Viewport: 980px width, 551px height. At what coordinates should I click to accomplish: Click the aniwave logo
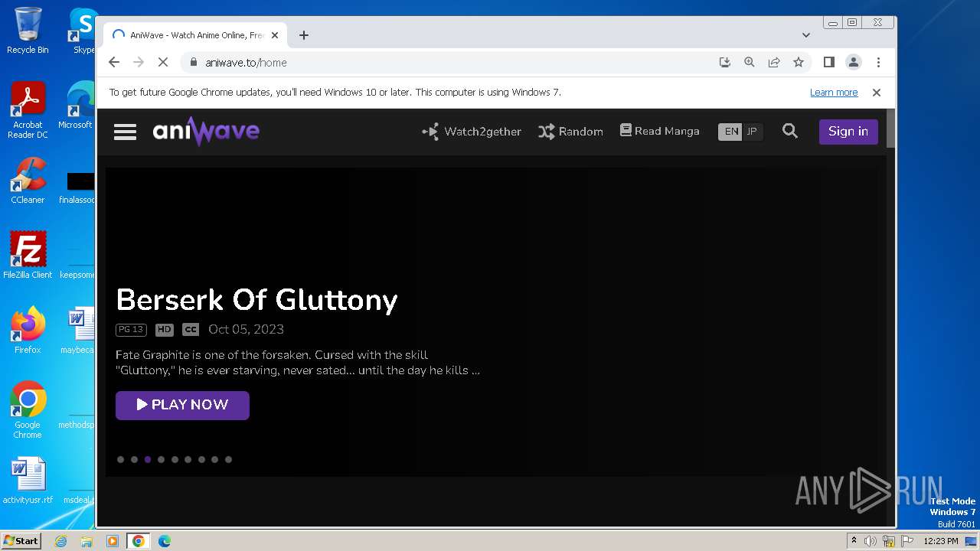coord(206,132)
